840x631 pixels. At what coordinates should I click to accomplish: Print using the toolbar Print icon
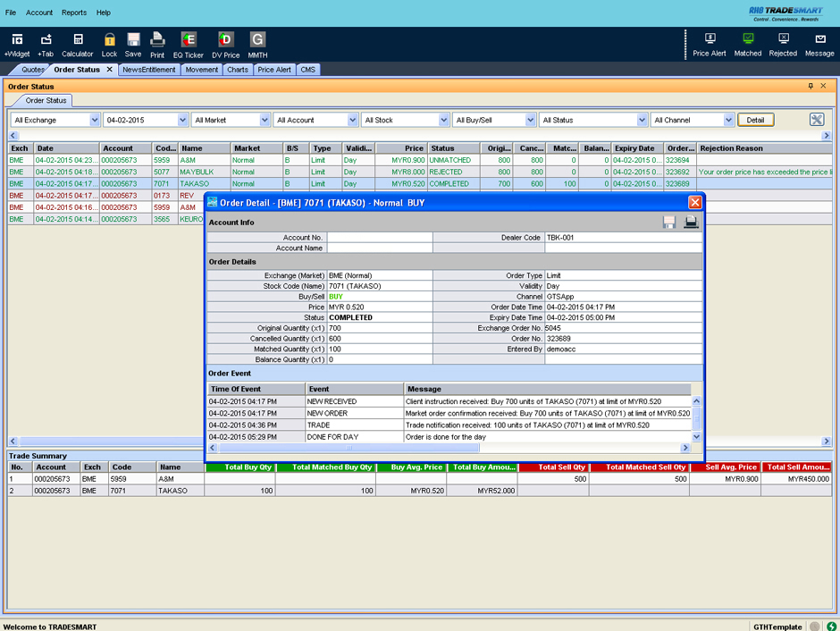[x=157, y=45]
